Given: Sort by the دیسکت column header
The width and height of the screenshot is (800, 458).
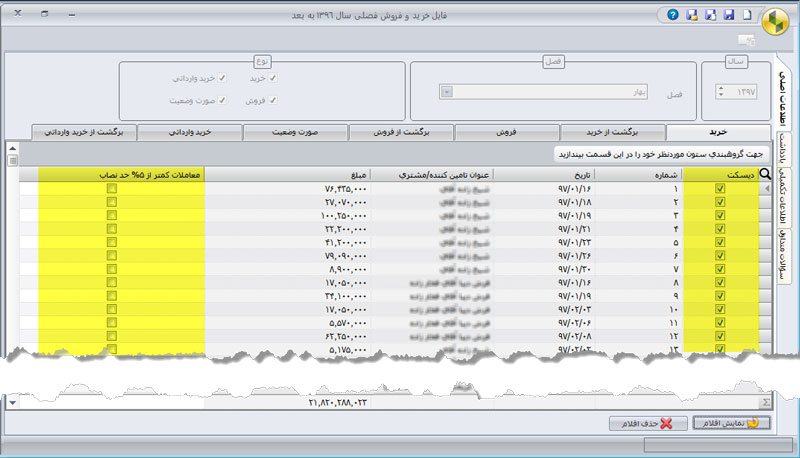Looking at the screenshot, I should point(721,174).
